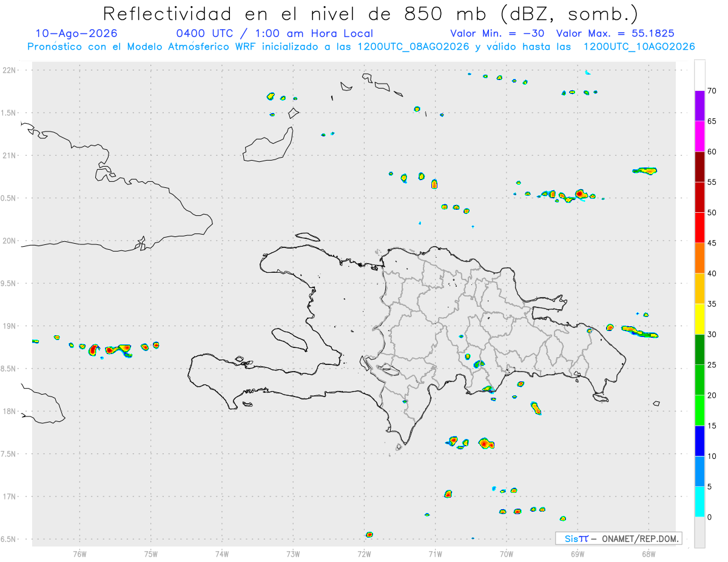
Task: Click the '75W' longitude label
Action: coord(151,554)
